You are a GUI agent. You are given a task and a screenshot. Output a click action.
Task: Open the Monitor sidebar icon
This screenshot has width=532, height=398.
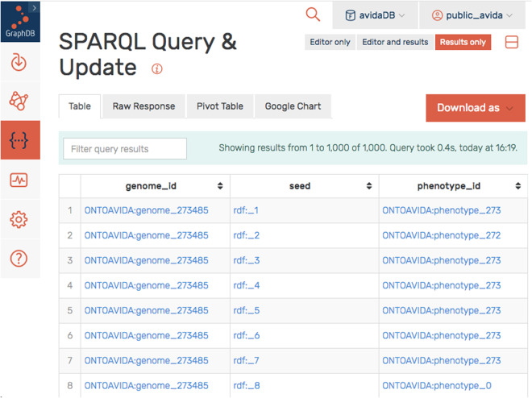point(19,180)
